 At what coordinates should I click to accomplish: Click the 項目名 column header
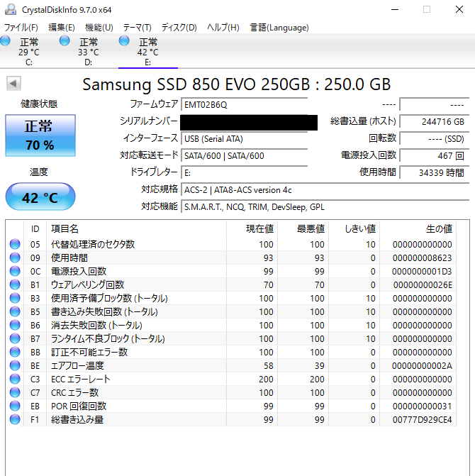136,228
